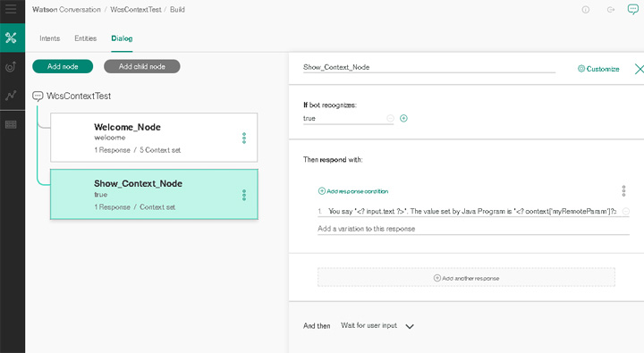Viewport: 644px width, 353px height.
Task: Open the analytics graph sidebar icon
Action: coord(11,96)
